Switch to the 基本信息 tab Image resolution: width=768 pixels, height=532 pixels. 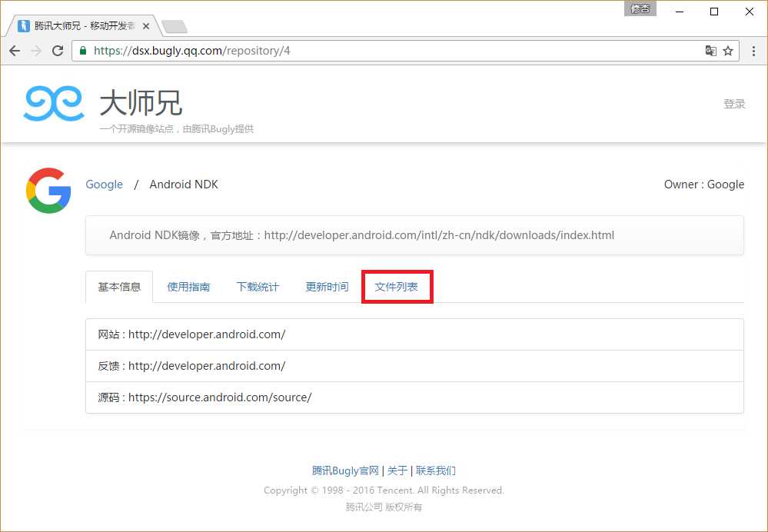pos(119,287)
